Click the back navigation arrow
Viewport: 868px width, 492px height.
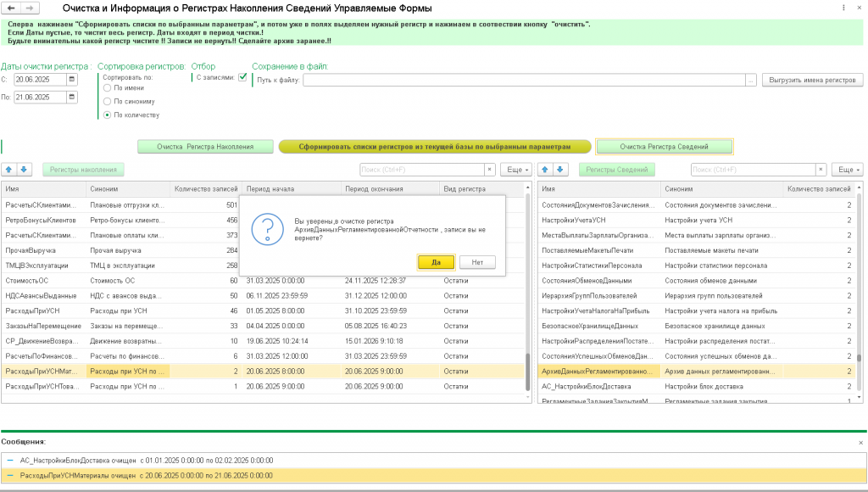(x=9, y=8)
